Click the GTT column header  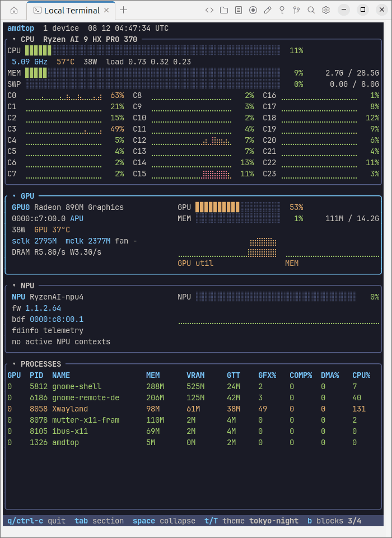click(x=234, y=375)
